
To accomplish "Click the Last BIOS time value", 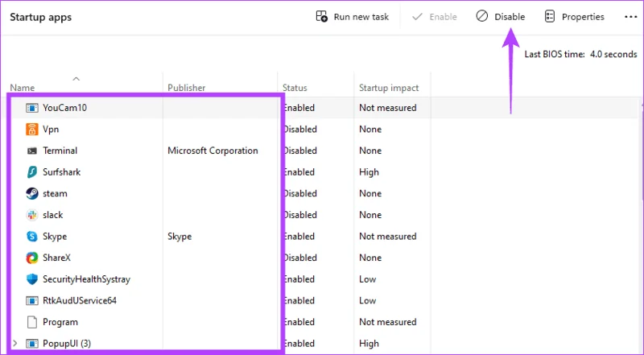I will 613,54.
